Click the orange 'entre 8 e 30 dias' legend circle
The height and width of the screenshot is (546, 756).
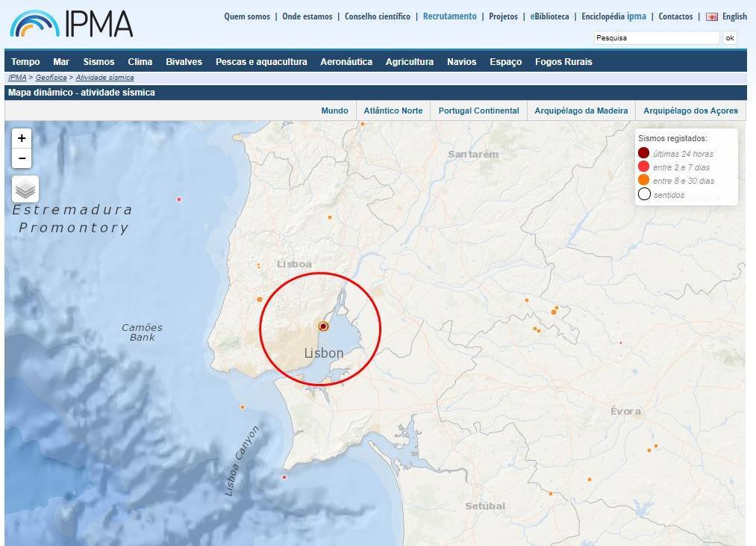pyautogui.click(x=643, y=181)
